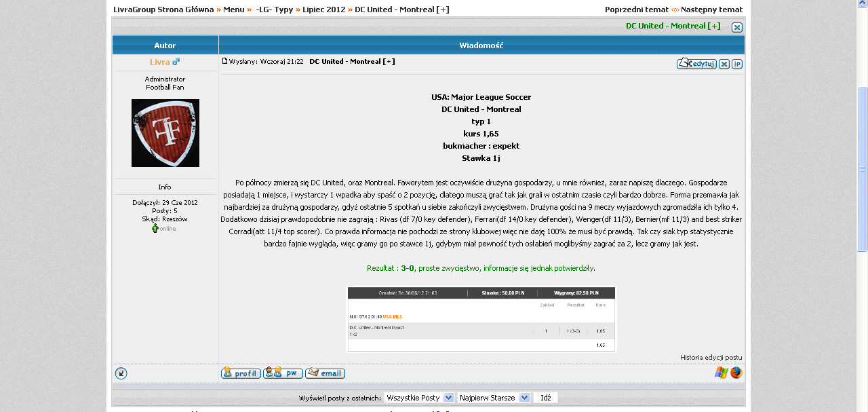Screen dimensions: 868x412
Task: Click the 'bukmacher : expekt' line
Action: point(481,146)
